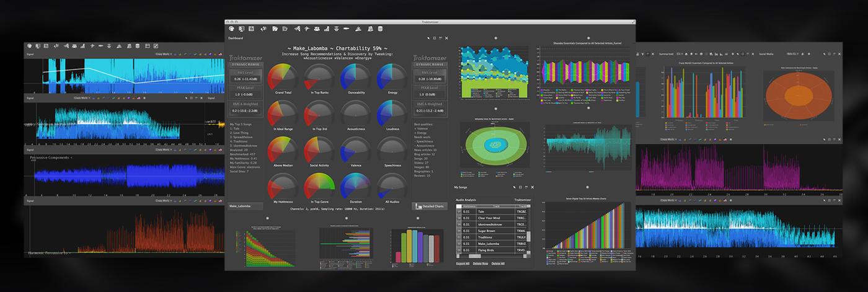Viewport: 868px width, 292px height.
Task: Click the closed folder icon in main toolbar
Action: click(285, 29)
